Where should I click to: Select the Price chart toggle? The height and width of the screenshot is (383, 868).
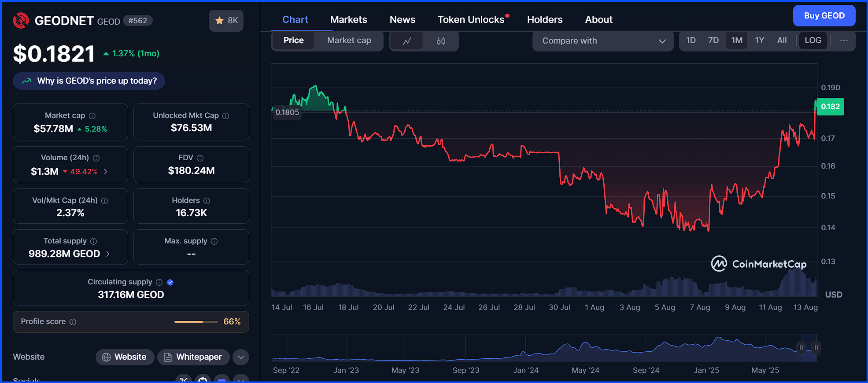pos(294,41)
